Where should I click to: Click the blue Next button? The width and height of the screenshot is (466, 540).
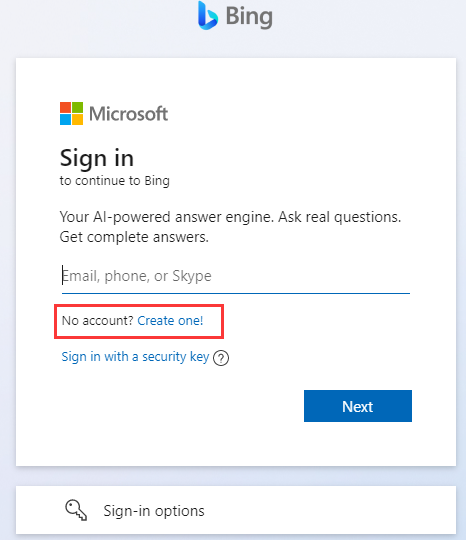pos(358,406)
